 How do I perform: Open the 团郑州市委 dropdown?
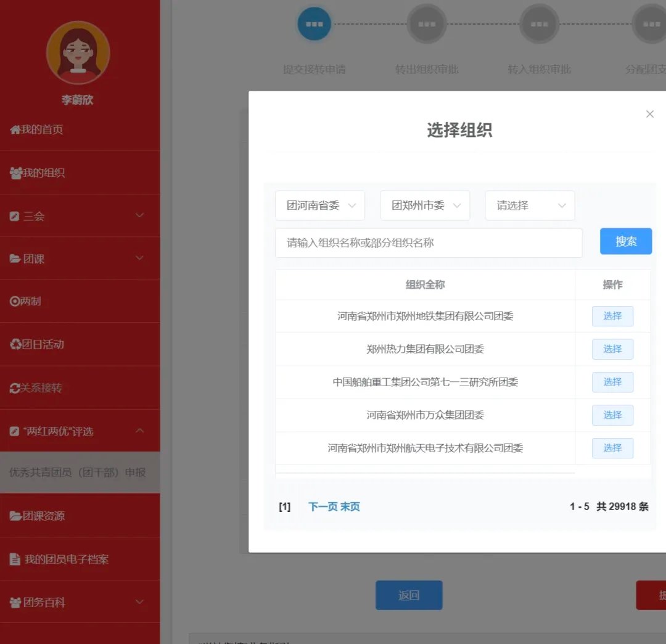click(x=425, y=205)
